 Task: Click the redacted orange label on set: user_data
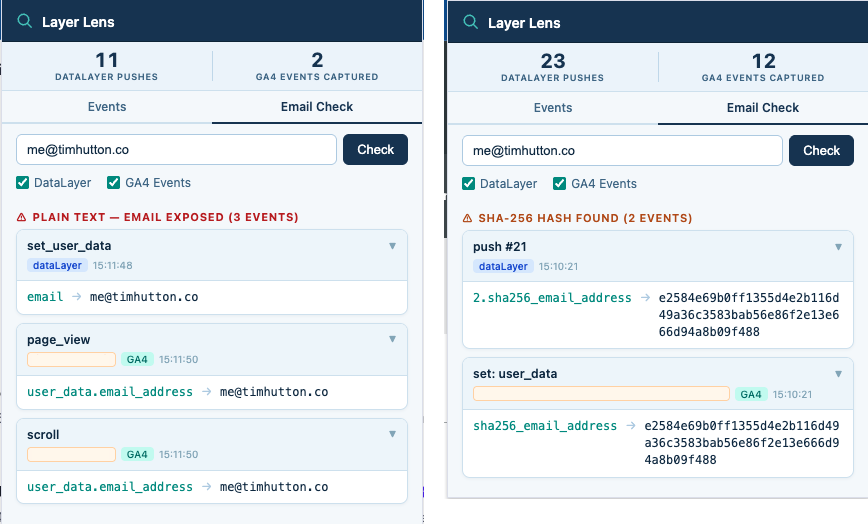601,394
